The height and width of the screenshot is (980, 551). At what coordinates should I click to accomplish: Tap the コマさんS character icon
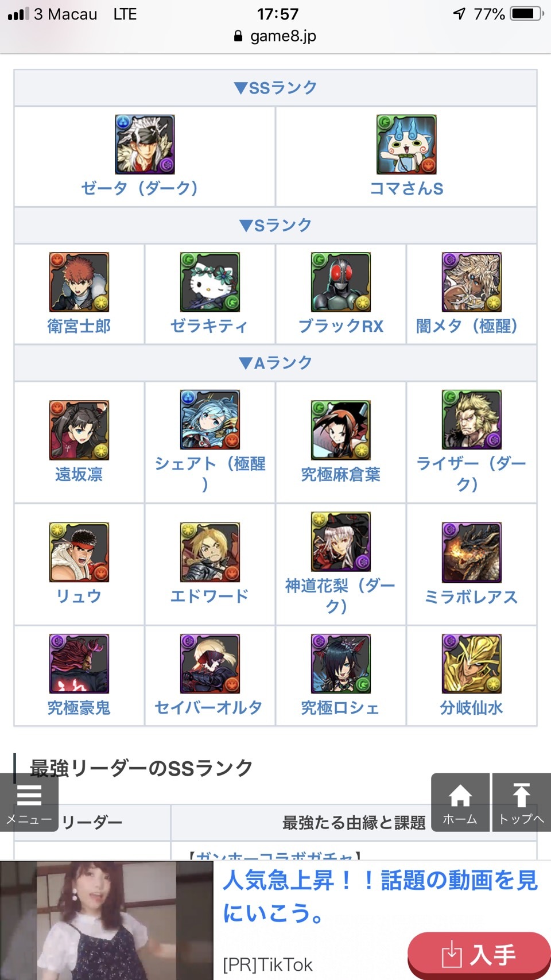point(406,144)
